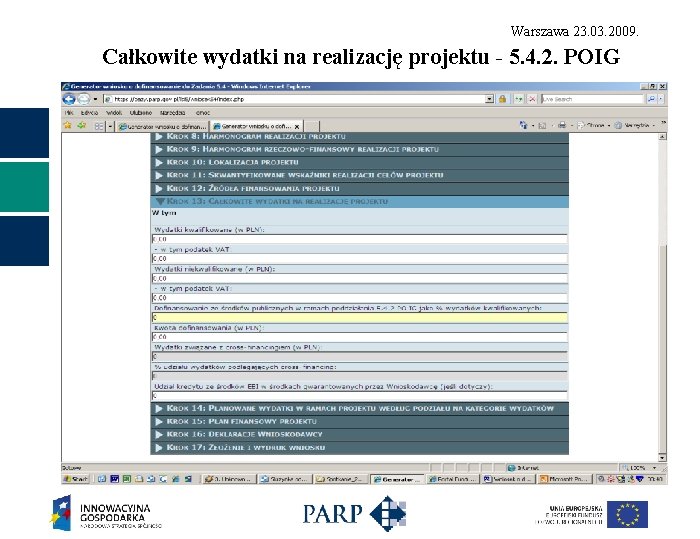Open the Plik menu
The height and width of the screenshot is (539, 700).
point(69,113)
